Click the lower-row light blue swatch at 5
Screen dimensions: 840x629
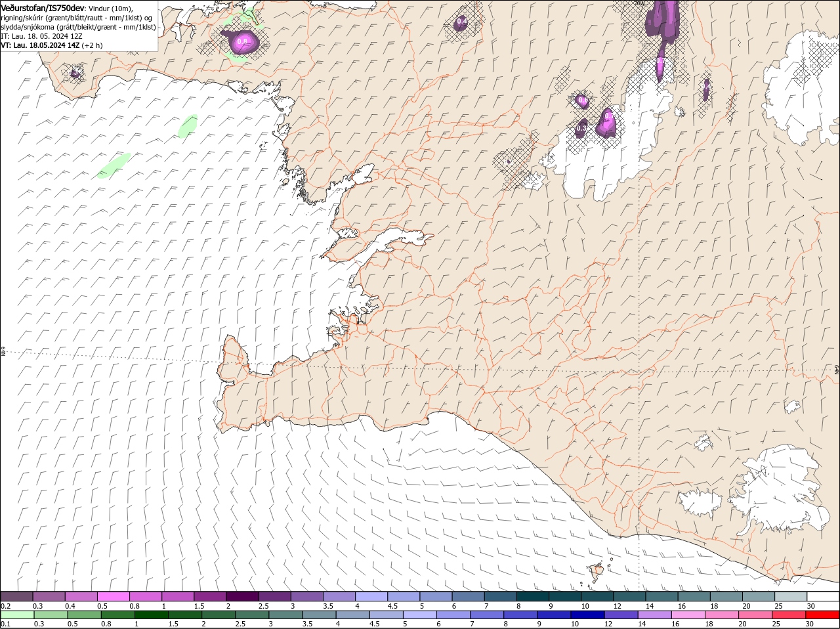click(419, 615)
